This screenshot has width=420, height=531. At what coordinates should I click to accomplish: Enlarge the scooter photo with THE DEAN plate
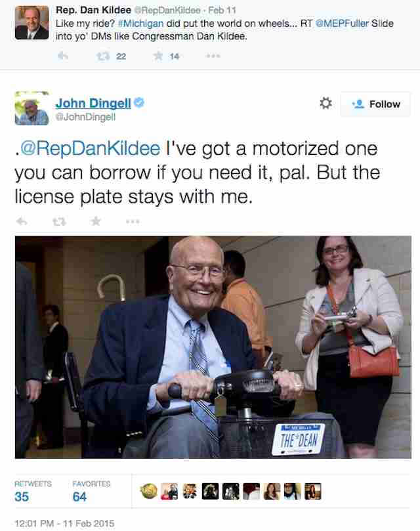point(213,347)
